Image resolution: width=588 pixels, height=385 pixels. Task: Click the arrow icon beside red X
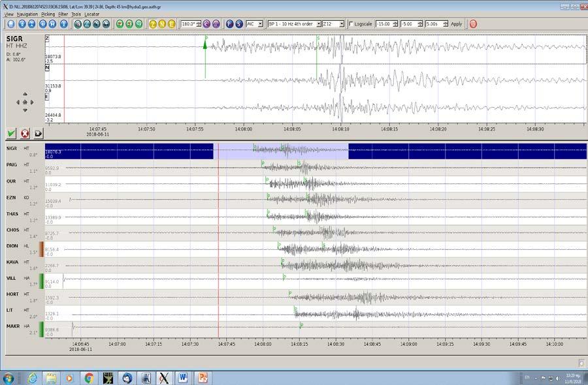pyautogui.click(x=39, y=133)
